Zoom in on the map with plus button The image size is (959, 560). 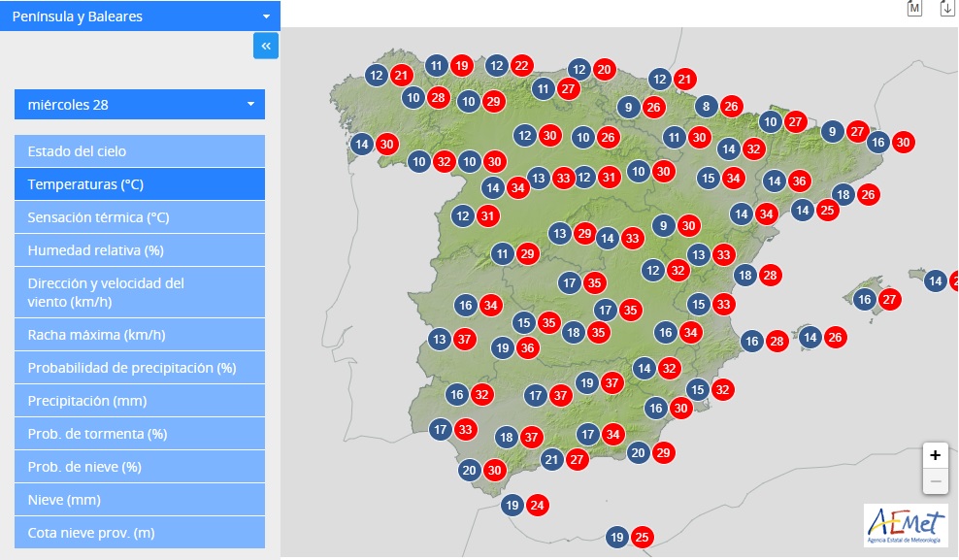(935, 455)
